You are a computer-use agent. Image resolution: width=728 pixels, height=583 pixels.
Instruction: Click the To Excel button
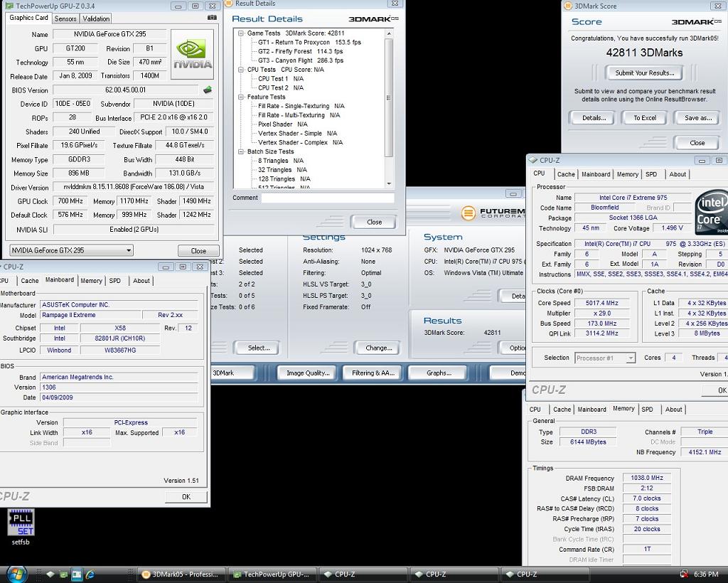645,118
